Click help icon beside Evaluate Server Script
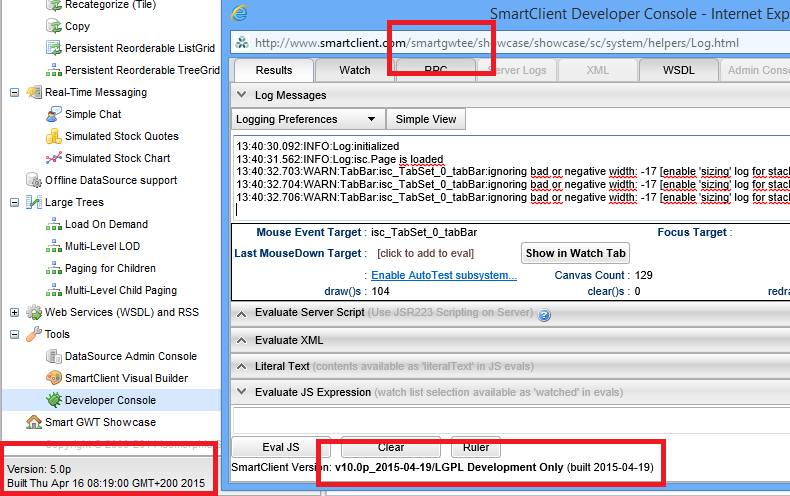The image size is (790, 496). pos(545,315)
